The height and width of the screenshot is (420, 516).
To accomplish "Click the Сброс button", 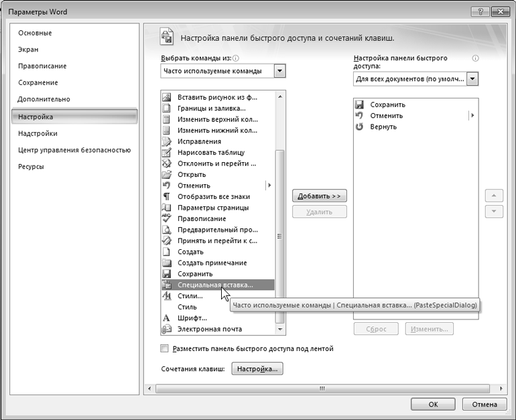I will (376, 329).
